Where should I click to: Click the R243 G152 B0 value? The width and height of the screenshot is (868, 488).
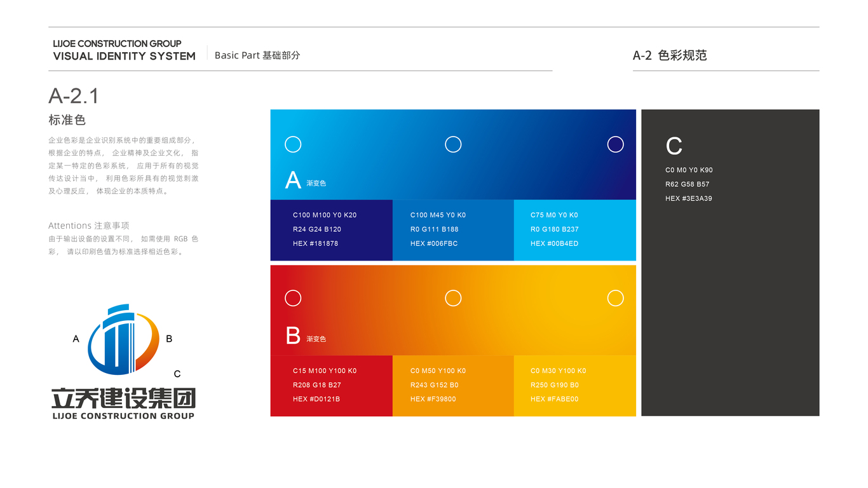click(434, 385)
